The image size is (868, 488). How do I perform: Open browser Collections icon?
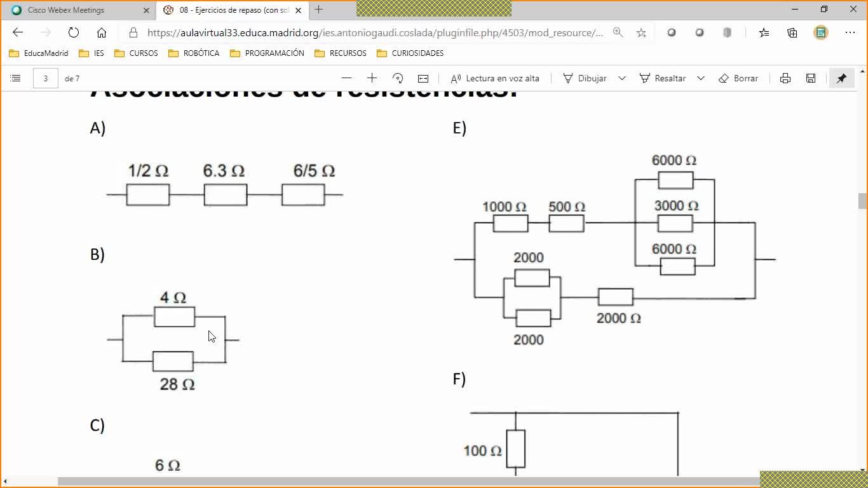(792, 32)
